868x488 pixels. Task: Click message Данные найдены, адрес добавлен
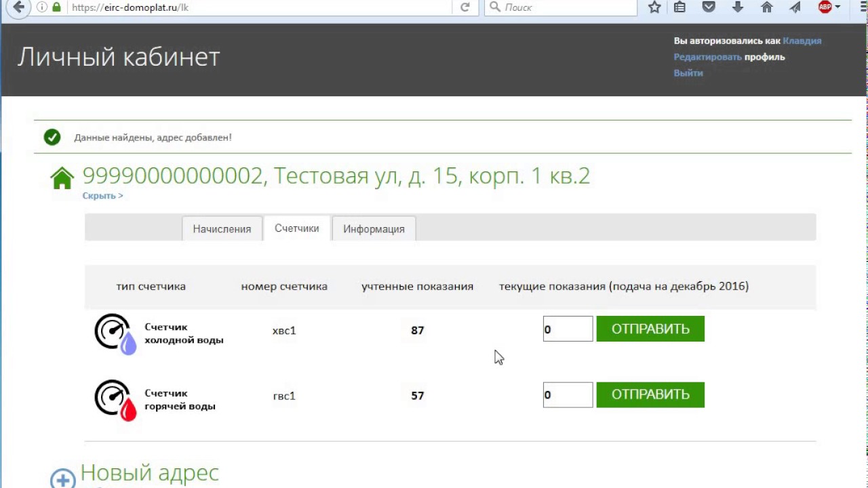click(153, 138)
